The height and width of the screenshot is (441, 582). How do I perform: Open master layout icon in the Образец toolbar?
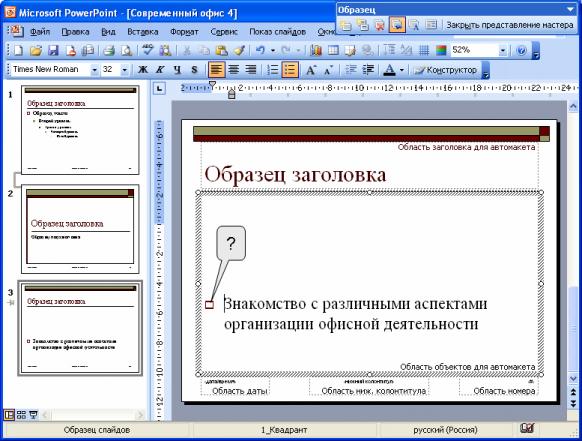point(431,25)
